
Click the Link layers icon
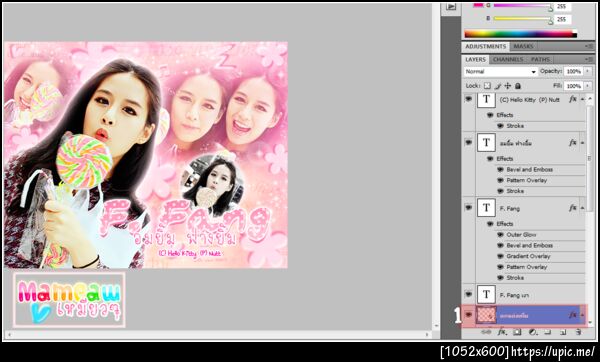pyautogui.click(x=486, y=332)
